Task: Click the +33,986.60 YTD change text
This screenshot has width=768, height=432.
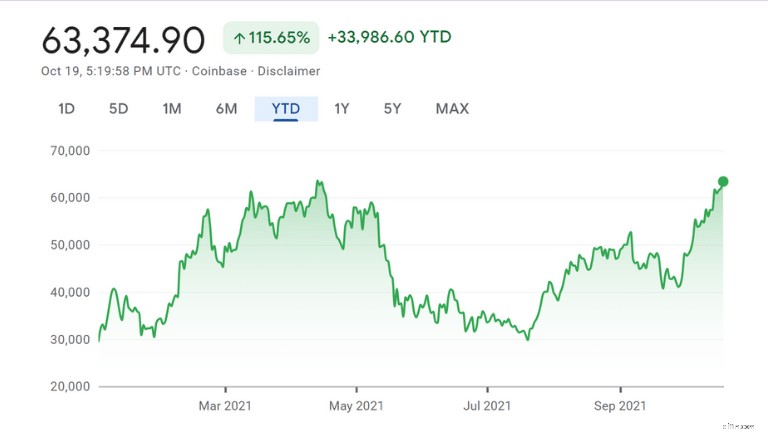Action: (389, 37)
